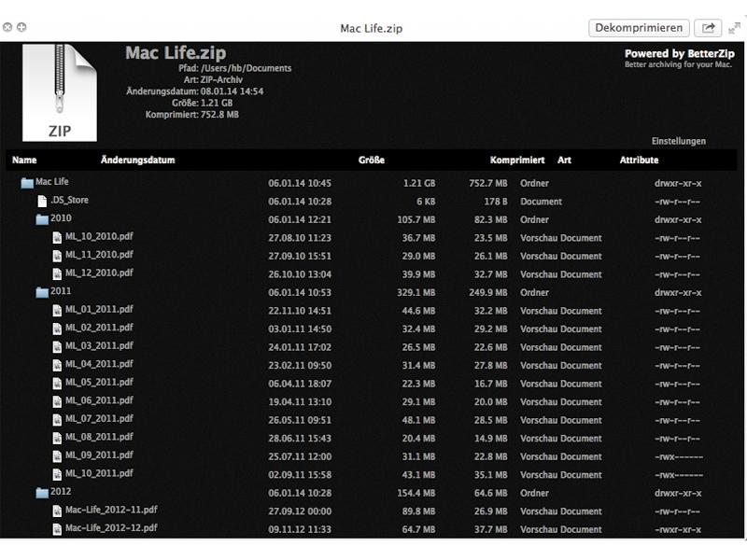Viewport: 747px width, 560px height.
Task: Click the date 27.08.10 11:23
Action: [x=300, y=238]
